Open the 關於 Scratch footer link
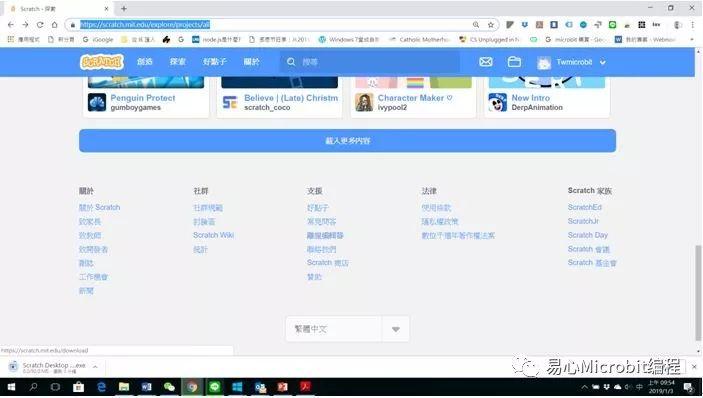 coord(100,208)
